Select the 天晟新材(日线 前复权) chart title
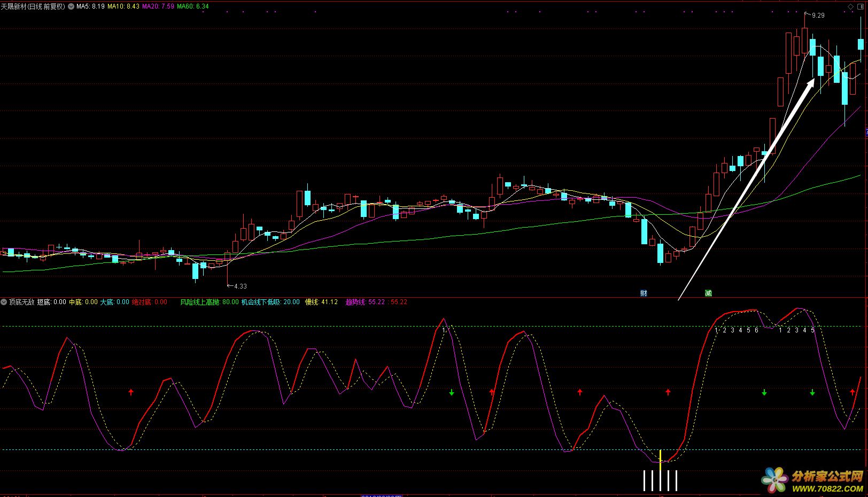The width and height of the screenshot is (868, 497). click(x=33, y=6)
